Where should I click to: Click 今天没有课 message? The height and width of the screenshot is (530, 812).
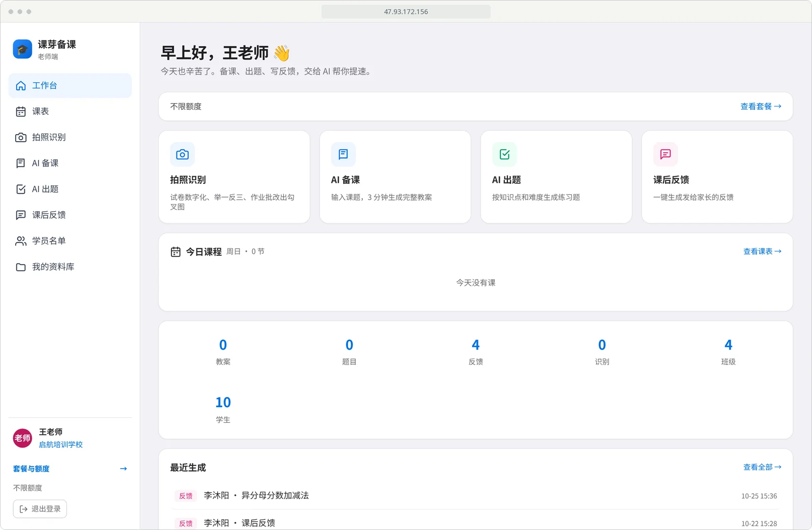point(476,283)
